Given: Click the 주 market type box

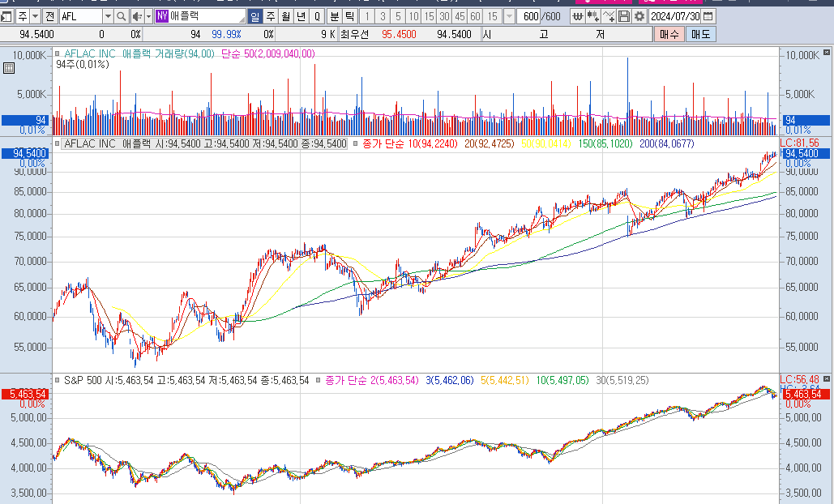Looking at the screenshot, I should point(23,16).
